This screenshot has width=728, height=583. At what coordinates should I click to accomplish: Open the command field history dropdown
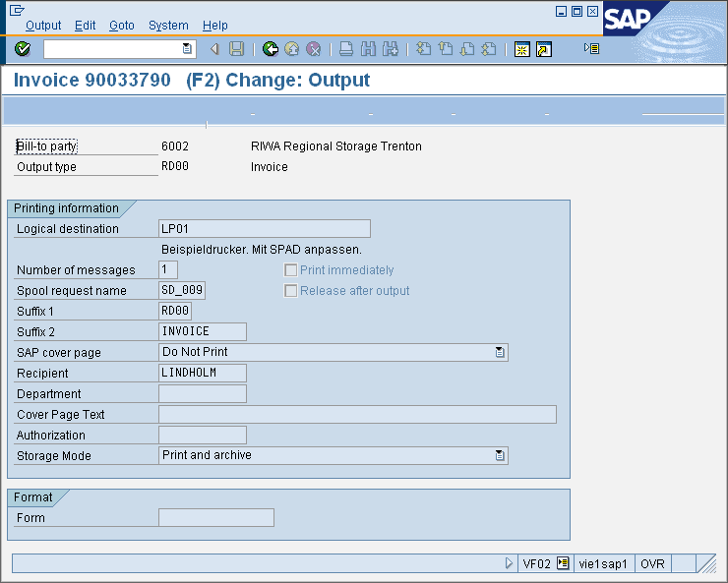(x=188, y=49)
